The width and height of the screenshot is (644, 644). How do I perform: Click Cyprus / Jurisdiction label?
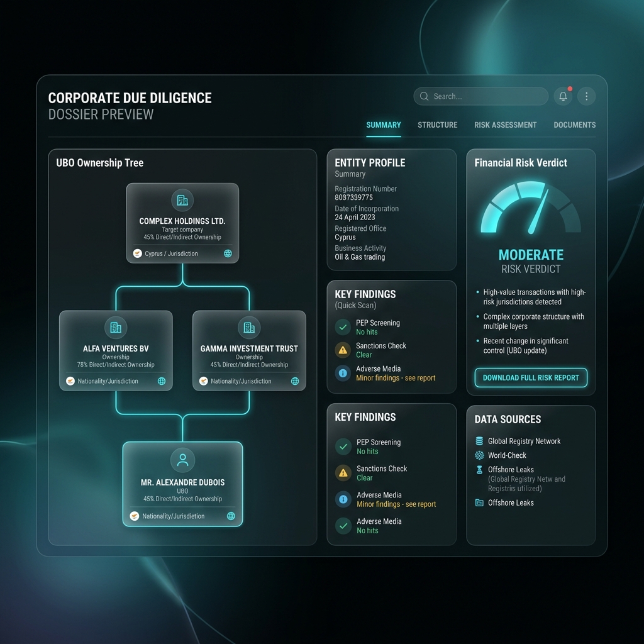tap(171, 254)
